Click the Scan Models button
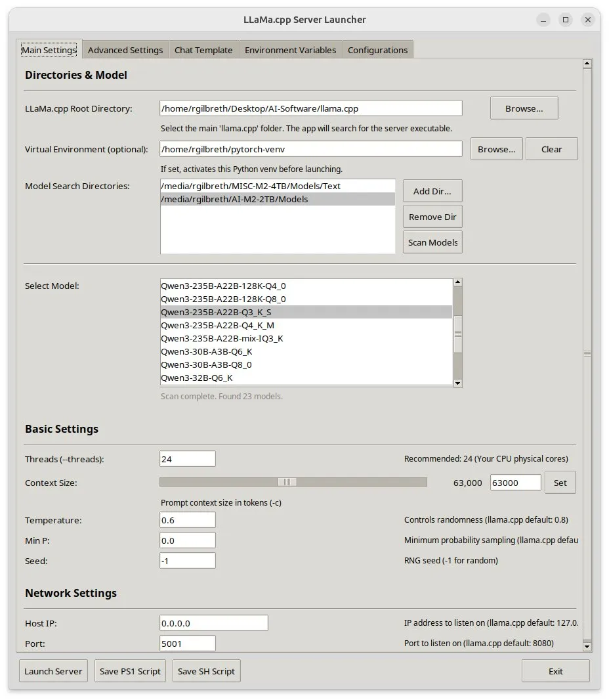This screenshot has width=609, height=700. coord(432,242)
